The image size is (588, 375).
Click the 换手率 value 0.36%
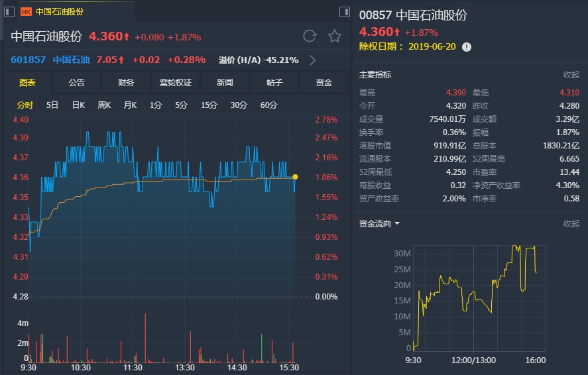454,133
